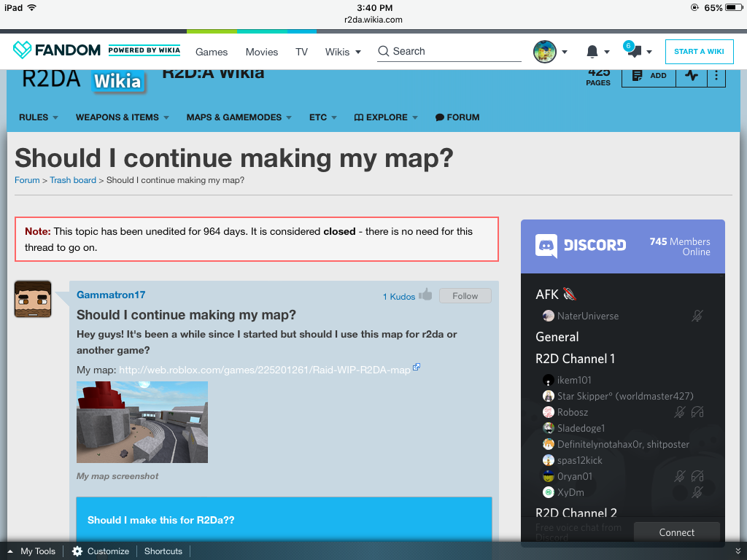The image size is (747, 560).
Task: Open the Wikis dropdown menu
Action: pos(343,52)
